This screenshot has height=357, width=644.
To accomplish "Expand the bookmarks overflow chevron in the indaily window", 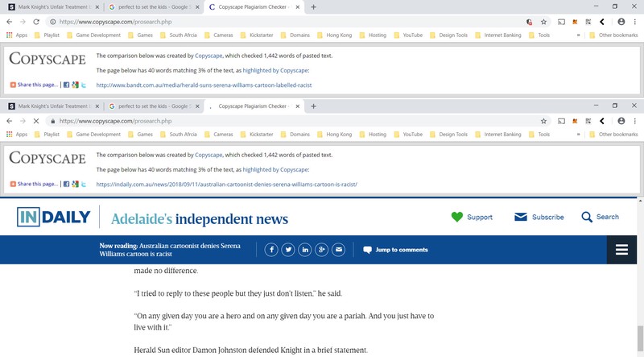I will point(578,134).
